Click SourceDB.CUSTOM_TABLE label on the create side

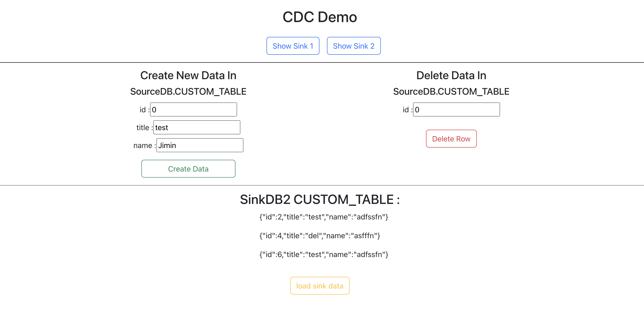click(x=188, y=91)
